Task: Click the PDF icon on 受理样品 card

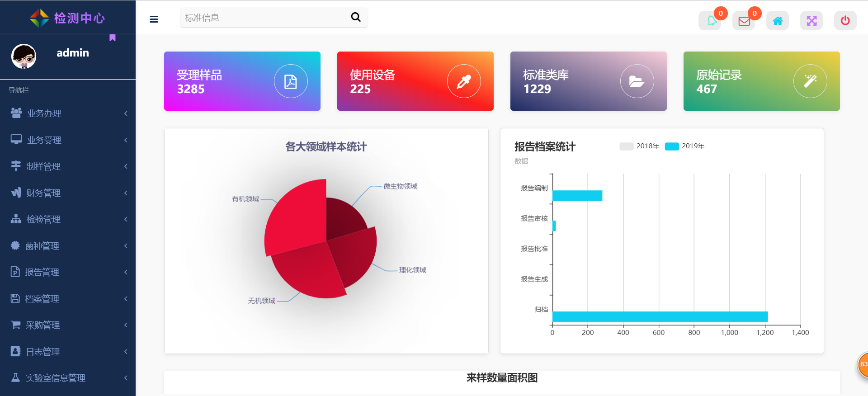Action: tap(291, 81)
